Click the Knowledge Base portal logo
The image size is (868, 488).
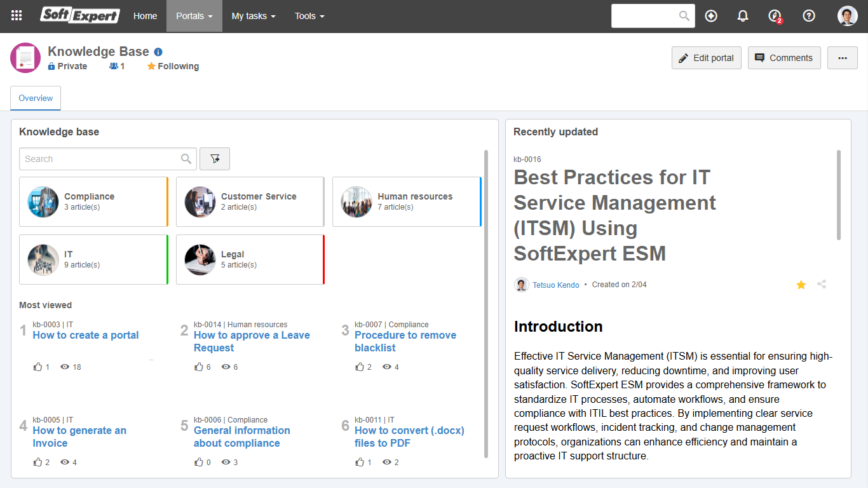25,58
